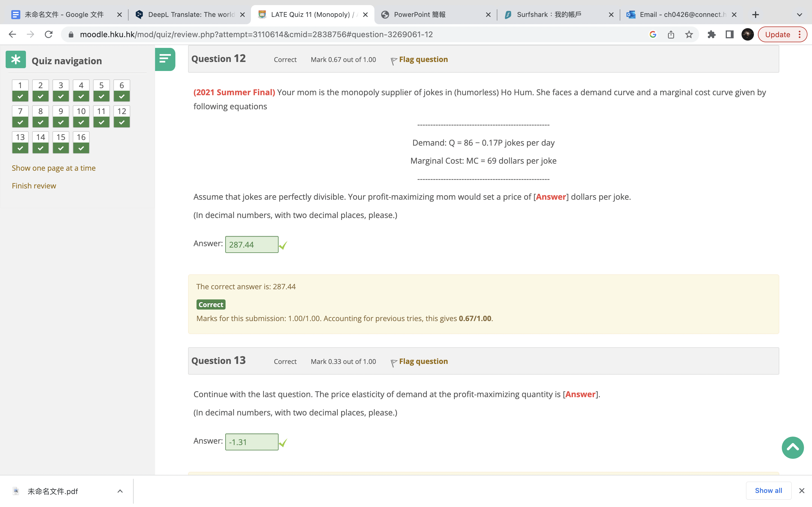Click the Google icon in the address bar
This screenshot has width=812, height=507.
(653, 35)
